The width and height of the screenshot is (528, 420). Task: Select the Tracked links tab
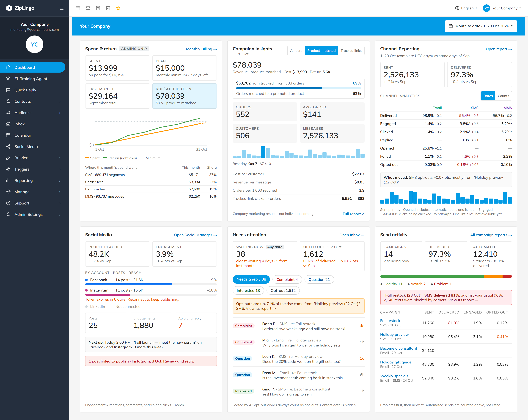point(351,51)
